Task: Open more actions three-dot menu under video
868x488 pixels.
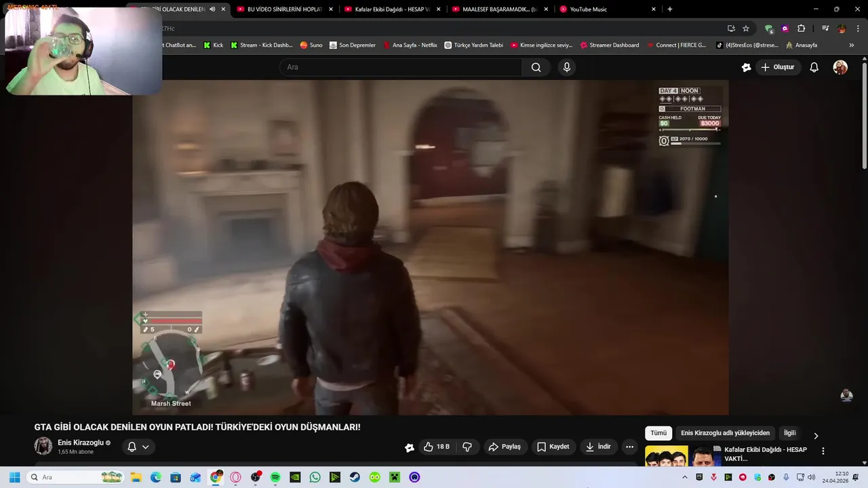Action: tap(629, 447)
